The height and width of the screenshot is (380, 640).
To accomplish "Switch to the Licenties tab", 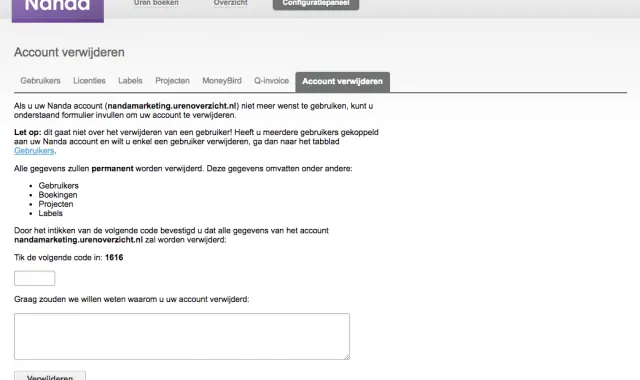I will click(x=89, y=81).
